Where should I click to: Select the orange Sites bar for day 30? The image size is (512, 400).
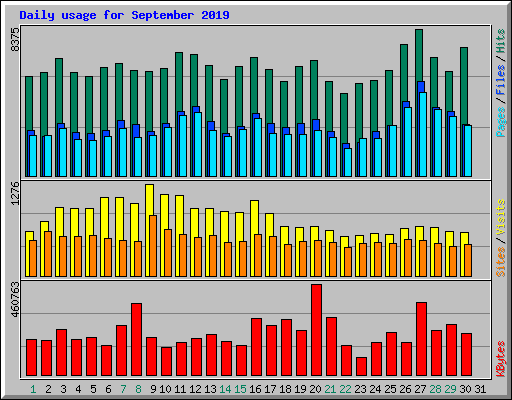468,260
